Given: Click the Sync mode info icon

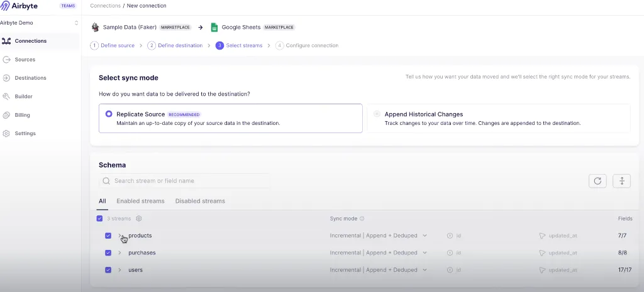Looking at the screenshot, I should pyautogui.click(x=362, y=219).
